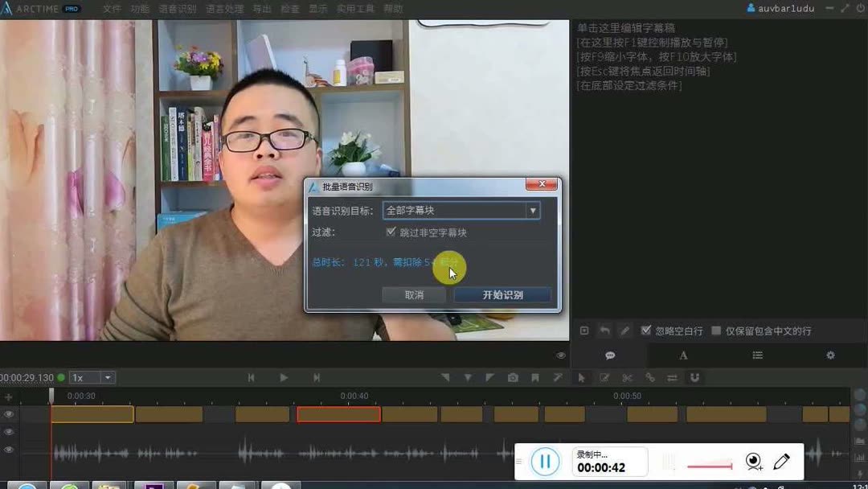Select the red-outlined subtitle block on the timeline

coord(338,413)
